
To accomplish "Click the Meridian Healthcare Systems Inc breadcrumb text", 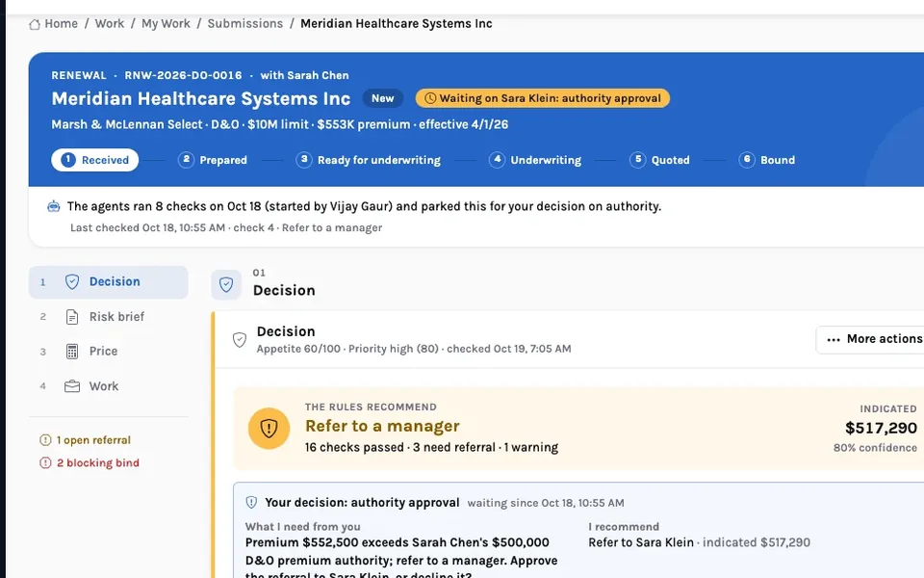I will (x=396, y=23).
